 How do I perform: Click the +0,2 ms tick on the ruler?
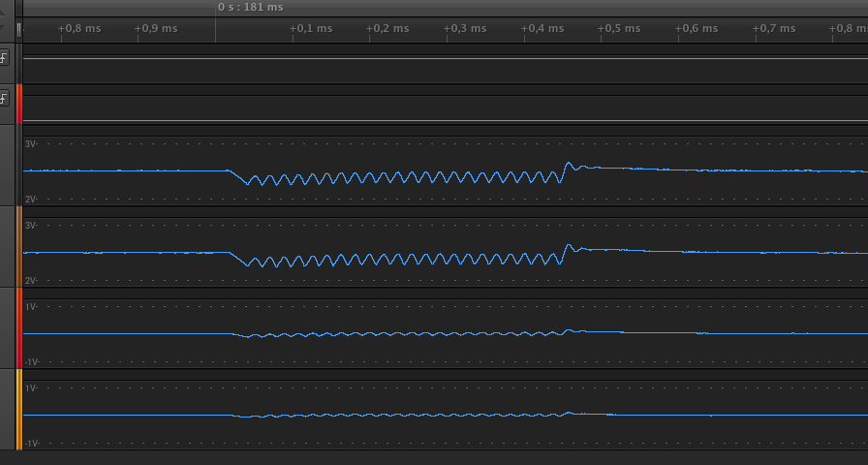coord(387,29)
